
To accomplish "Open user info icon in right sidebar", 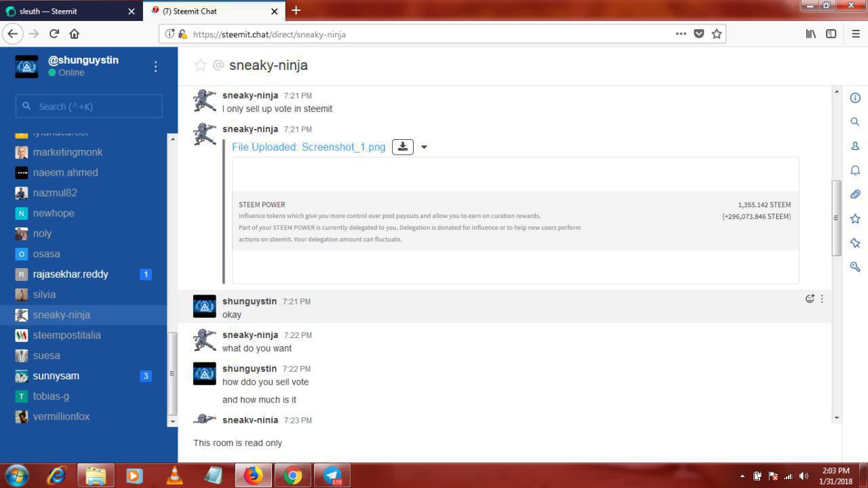I will [x=855, y=146].
